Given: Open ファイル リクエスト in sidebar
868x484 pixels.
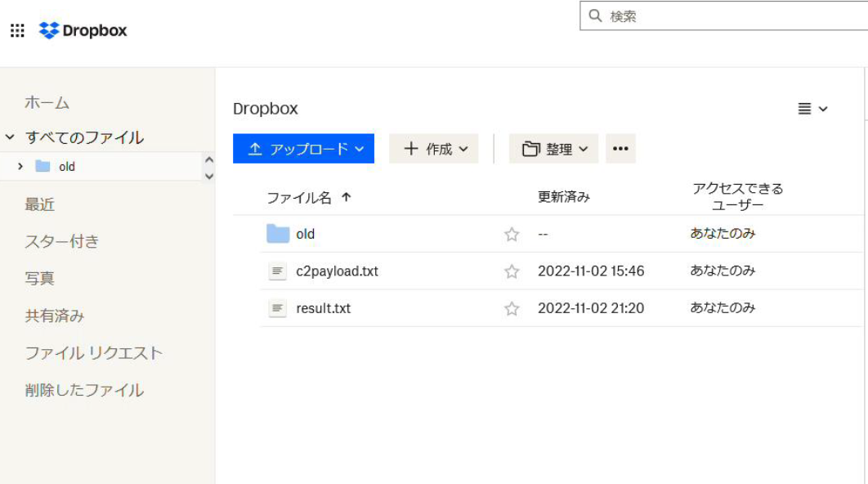Looking at the screenshot, I should [x=93, y=352].
